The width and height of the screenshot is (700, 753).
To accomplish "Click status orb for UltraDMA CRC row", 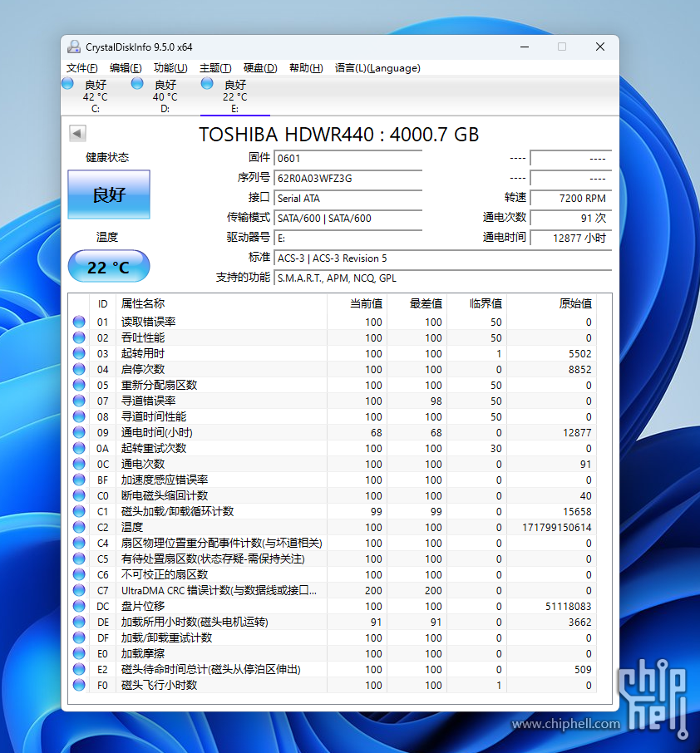I will (79, 590).
